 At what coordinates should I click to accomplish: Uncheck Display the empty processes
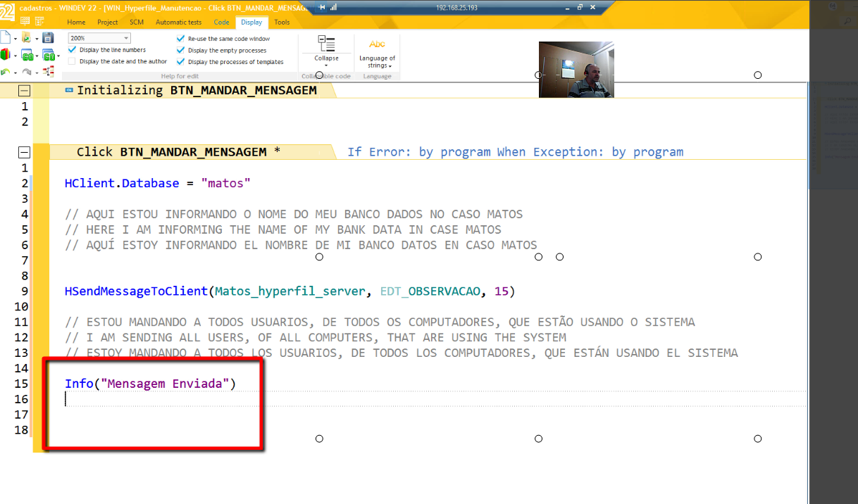(181, 50)
